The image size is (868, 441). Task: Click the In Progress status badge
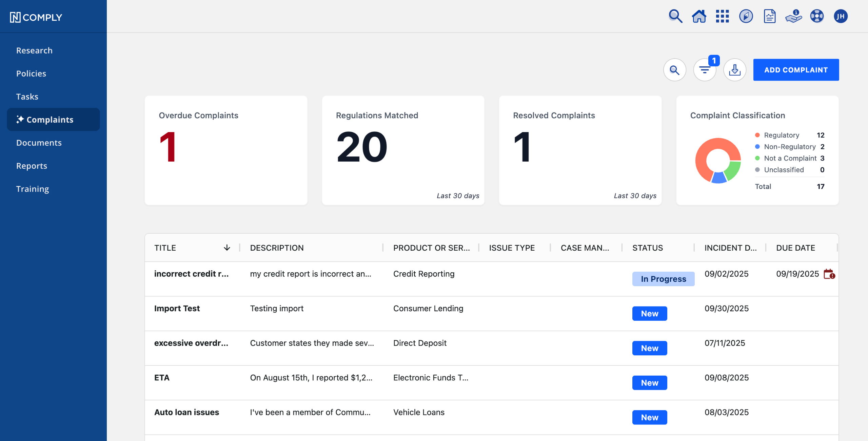[663, 279]
